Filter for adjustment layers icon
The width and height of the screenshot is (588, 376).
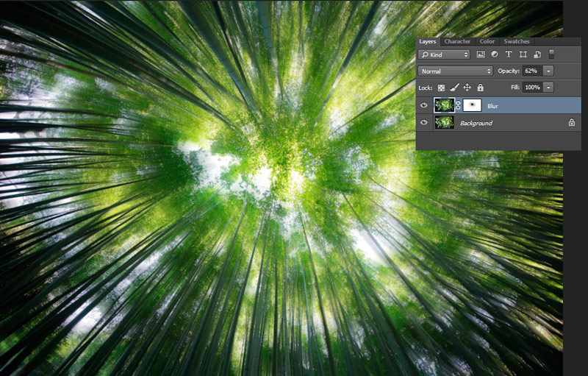tap(495, 54)
